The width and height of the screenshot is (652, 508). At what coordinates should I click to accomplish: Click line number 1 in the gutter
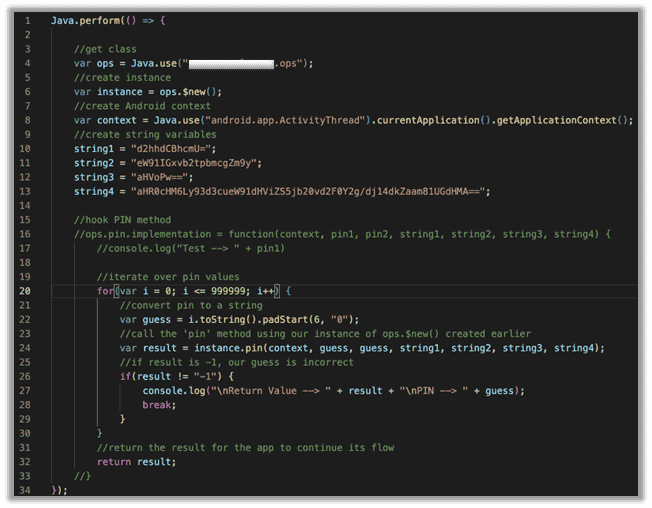tap(27, 21)
